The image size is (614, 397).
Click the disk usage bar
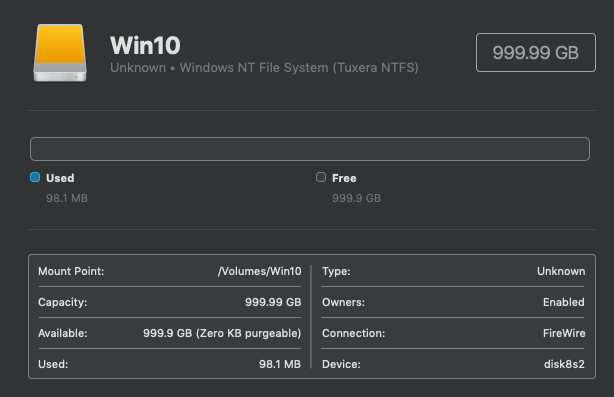(x=310, y=149)
